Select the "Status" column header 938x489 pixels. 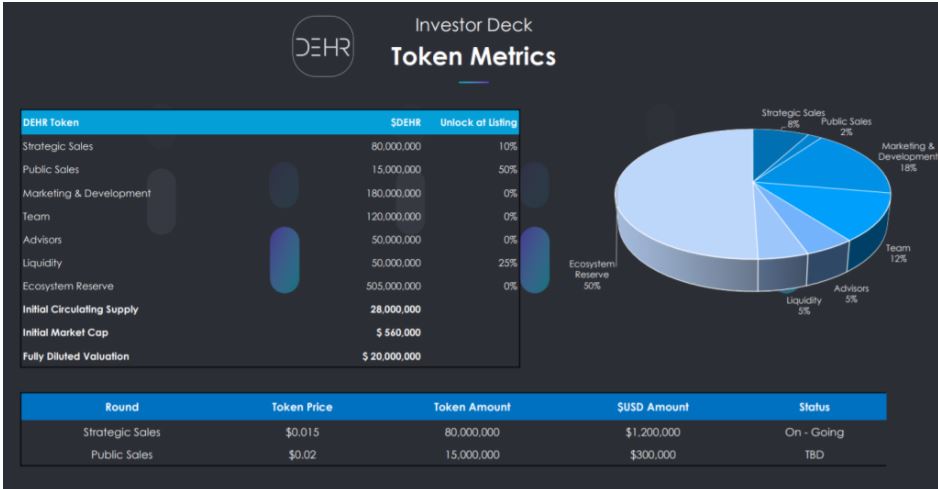[814, 407]
